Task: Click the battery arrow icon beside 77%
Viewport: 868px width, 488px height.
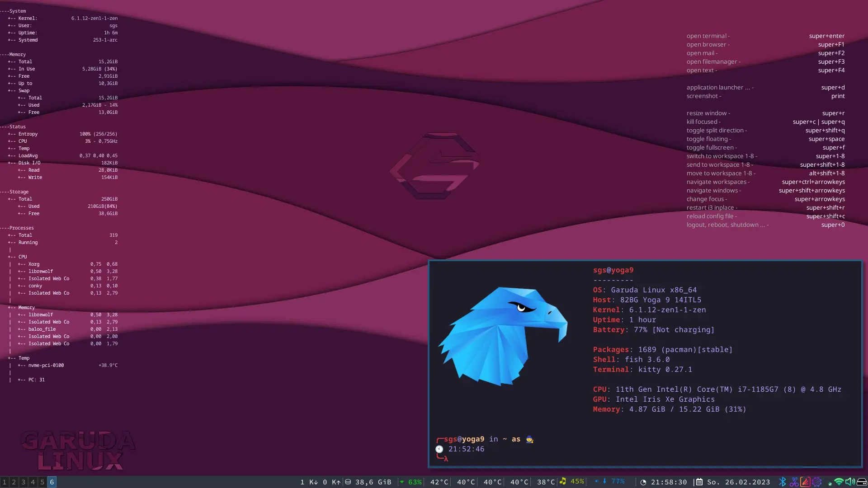Action: [x=604, y=481]
